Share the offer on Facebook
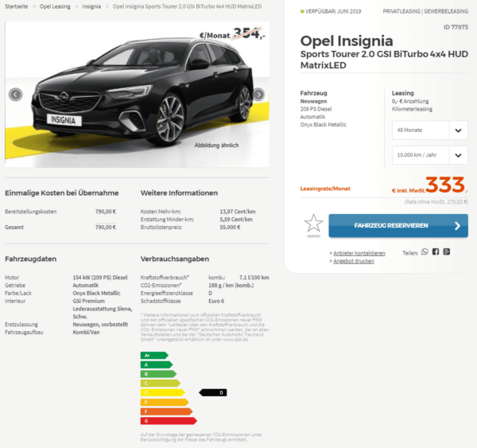The image size is (477, 448). pos(436,252)
